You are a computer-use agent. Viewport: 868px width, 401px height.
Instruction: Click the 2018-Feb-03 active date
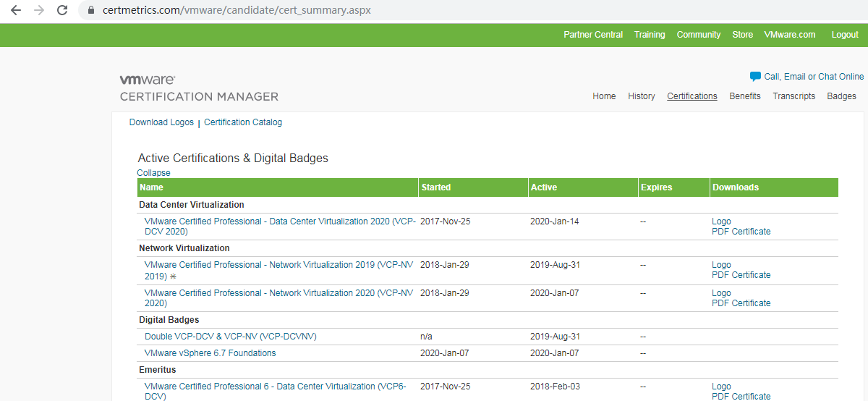555,387
